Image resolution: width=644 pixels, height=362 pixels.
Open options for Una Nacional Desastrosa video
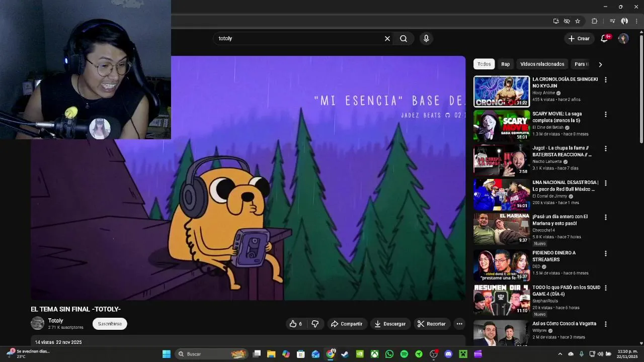coord(606,183)
